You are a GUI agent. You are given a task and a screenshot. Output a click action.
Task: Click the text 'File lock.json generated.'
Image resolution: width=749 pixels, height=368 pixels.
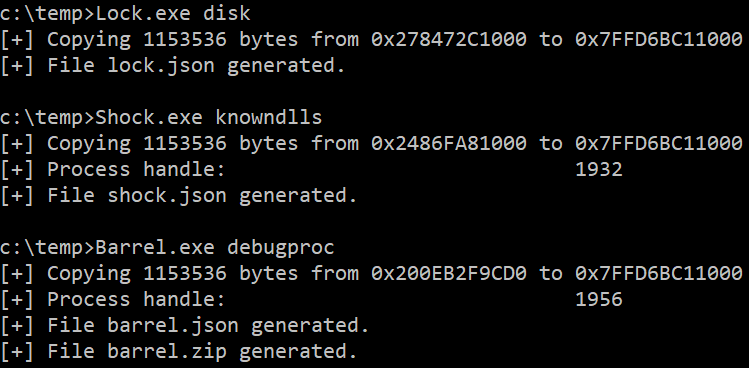(196, 65)
